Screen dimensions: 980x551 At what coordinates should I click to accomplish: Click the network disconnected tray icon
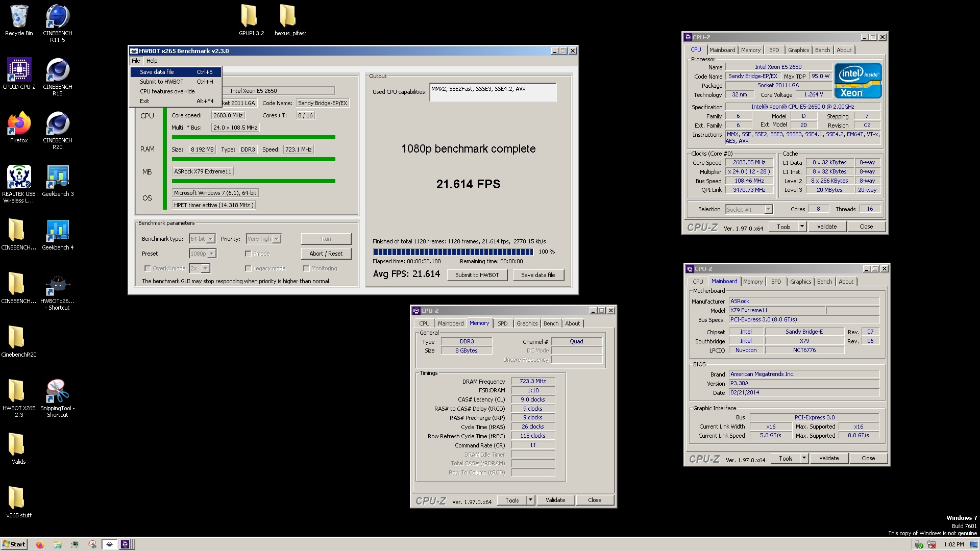pyautogui.click(x=932, y=545)
